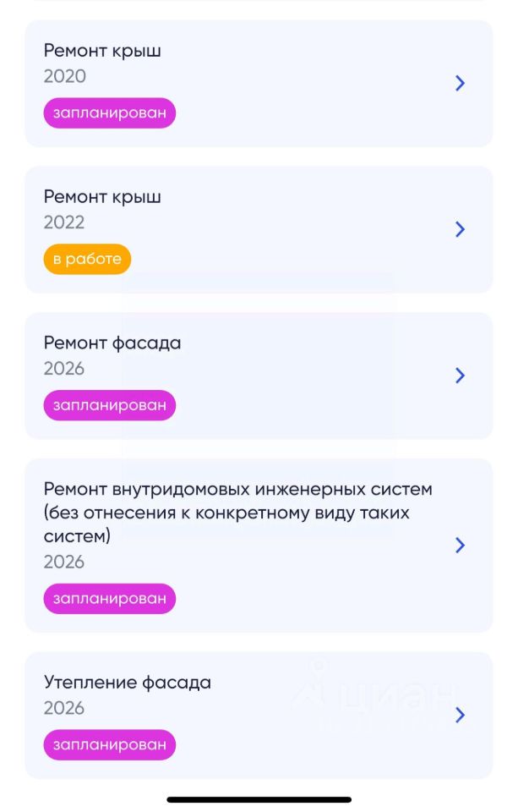Open the Ремонт крыш 2022 title
Screen dimensions: 518x812
tap(102, 197)
